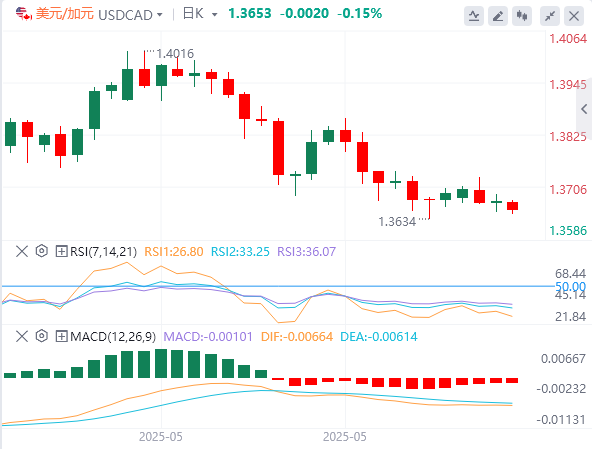This screenshot has height=449, width=592.
Task: Expand the RSI panel with the plus icon
Action: pos(61,251)
